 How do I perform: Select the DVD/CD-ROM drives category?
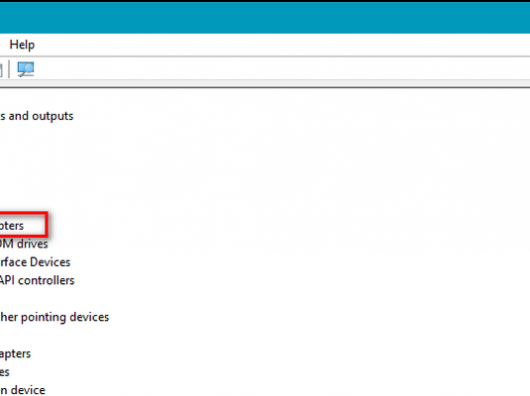[x=24, y=244]
